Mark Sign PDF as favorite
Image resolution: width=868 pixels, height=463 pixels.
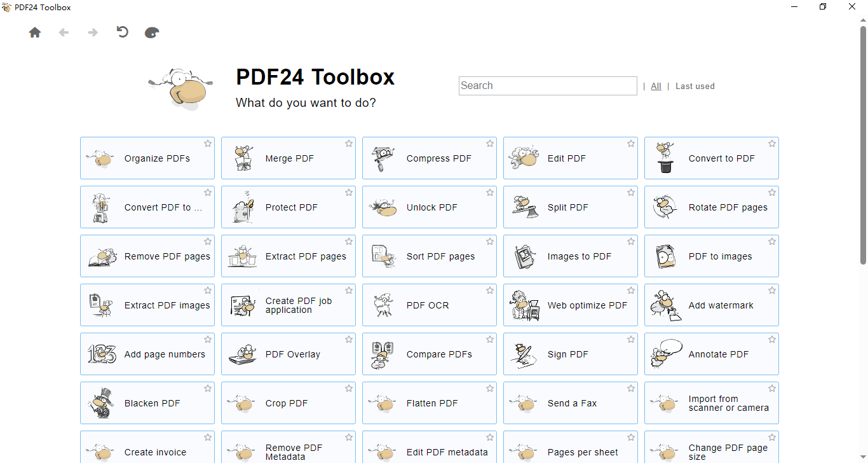[x=631, y=340]
